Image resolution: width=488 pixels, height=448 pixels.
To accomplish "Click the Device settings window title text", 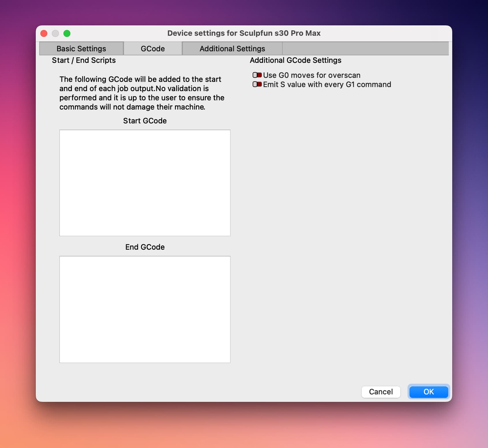I will [x=244, y=33].
